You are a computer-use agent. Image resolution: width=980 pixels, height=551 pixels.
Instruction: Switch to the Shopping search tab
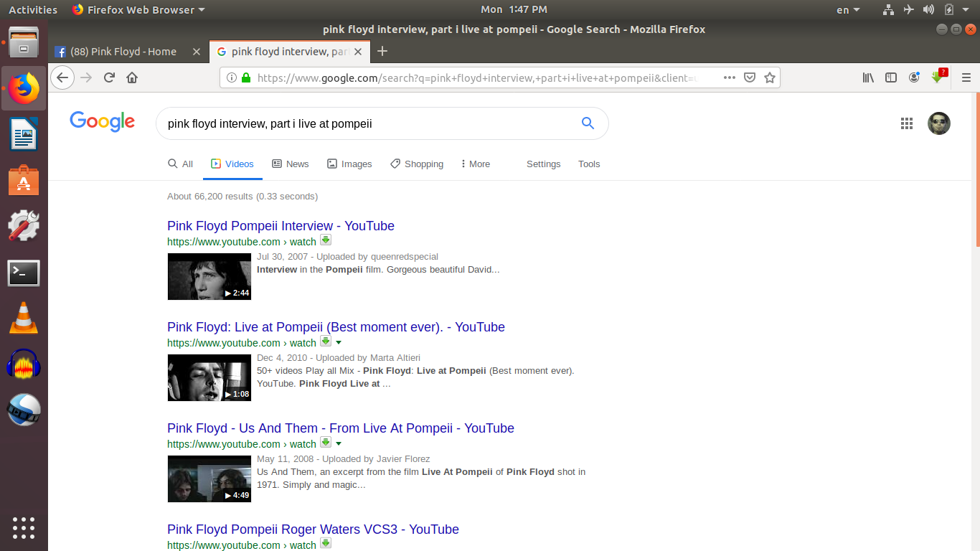pyautogui.click(x=417, y=164)
